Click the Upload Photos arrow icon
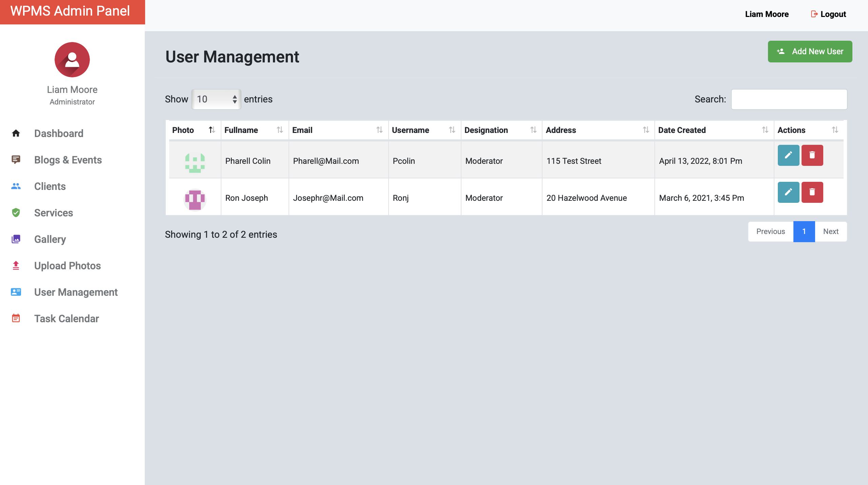Image resolution: width=868 pixels, height=485 pixels. tap(16, 266)
